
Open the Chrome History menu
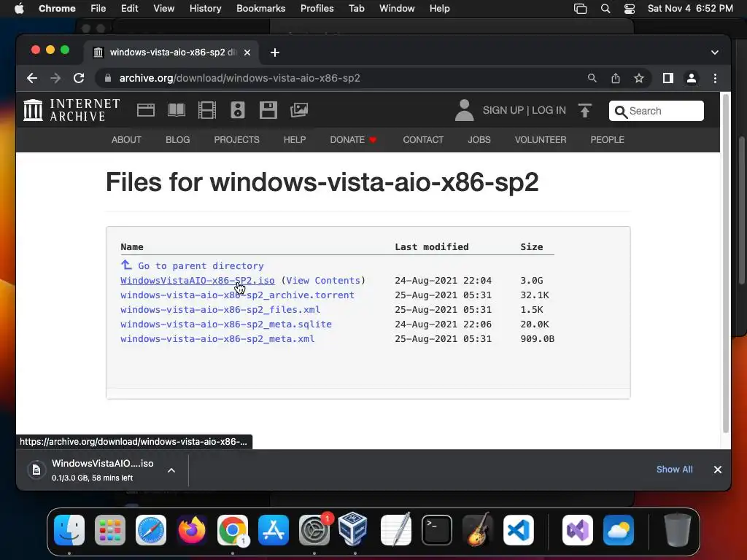tap(205, 9)
